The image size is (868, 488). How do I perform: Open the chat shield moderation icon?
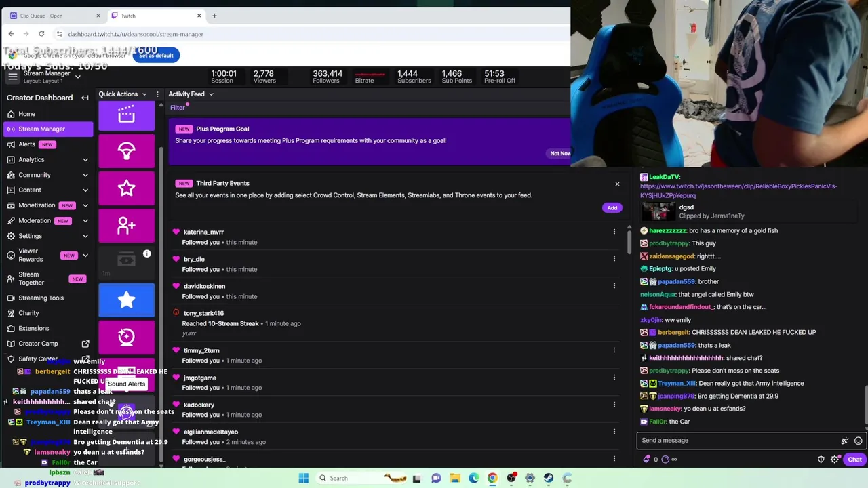tap(821, 460)
